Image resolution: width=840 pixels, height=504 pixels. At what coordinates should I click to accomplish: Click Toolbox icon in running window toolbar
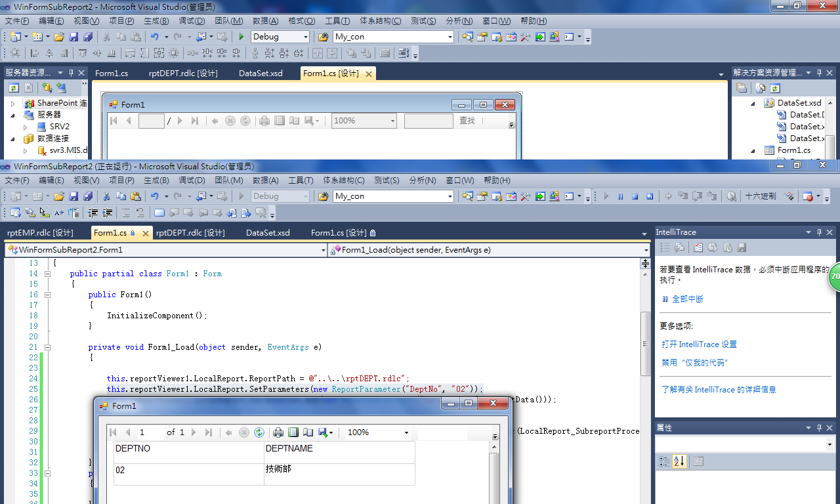point(525,196)
